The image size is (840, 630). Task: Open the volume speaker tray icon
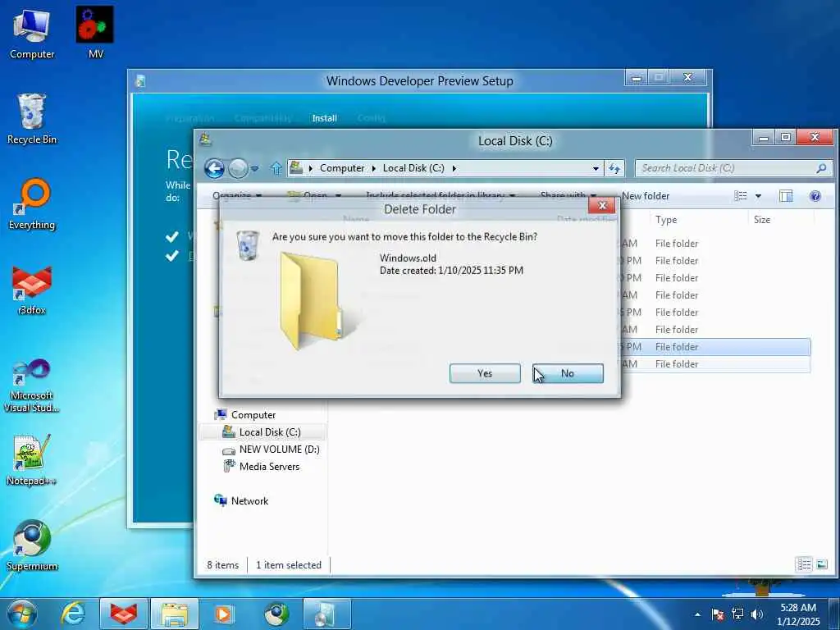click(x=757, y=614)
